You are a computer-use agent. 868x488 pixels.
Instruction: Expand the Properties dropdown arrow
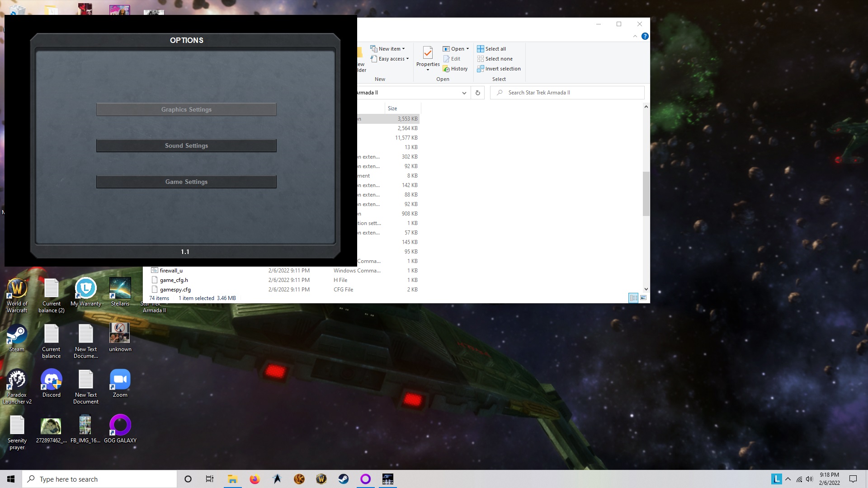click(x=428, y=70)
